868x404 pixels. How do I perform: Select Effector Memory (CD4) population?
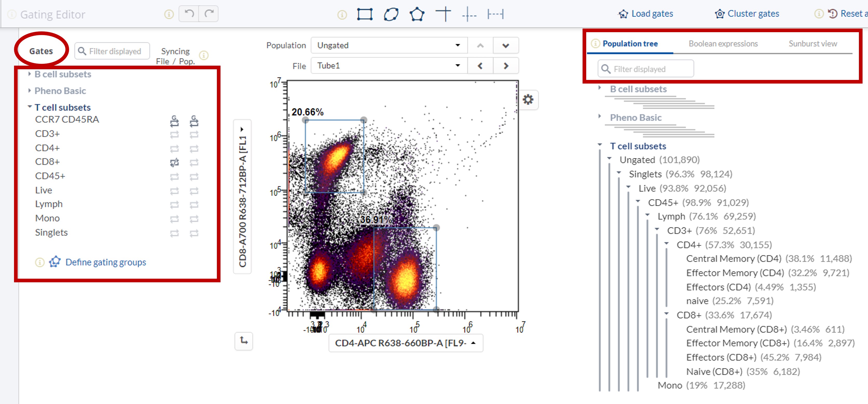point(767,273)
